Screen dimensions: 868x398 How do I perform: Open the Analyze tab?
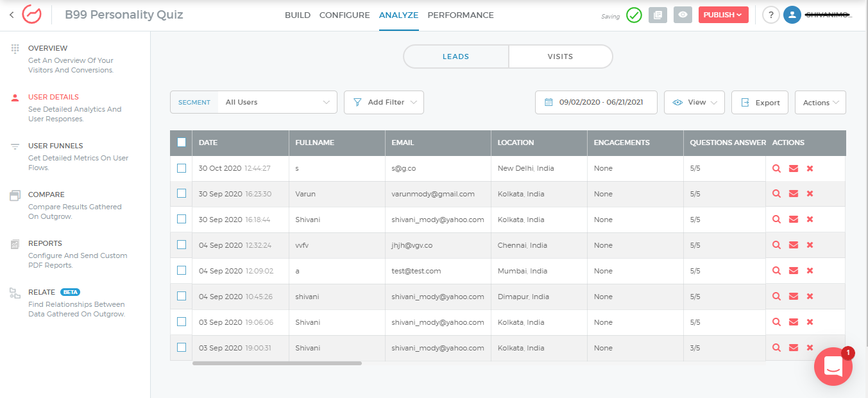coord(398,15)
